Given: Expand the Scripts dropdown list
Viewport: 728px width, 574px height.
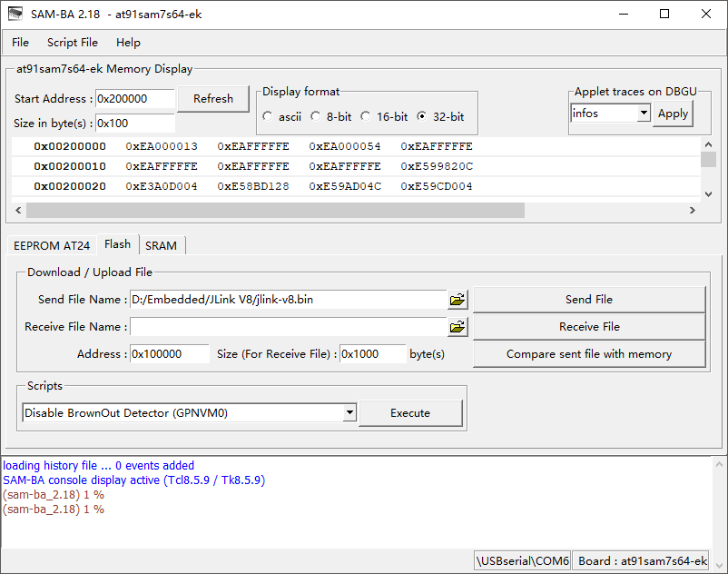Looking at the screenshot, I should [x=349, y=412].
